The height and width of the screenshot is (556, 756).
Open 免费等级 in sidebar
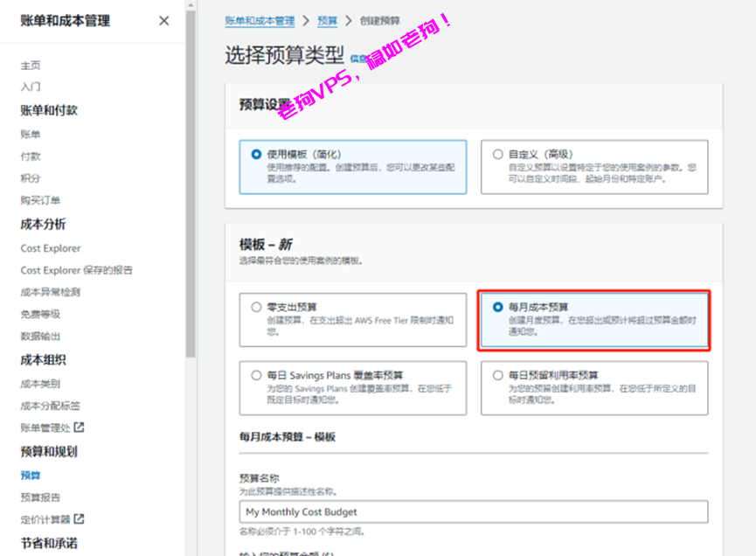[x=40, y=314]
